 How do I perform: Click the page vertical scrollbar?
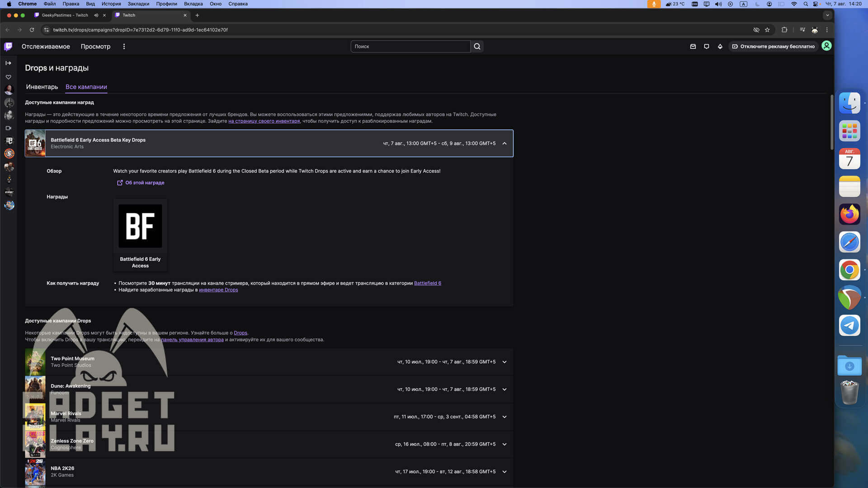pos(832,122)
